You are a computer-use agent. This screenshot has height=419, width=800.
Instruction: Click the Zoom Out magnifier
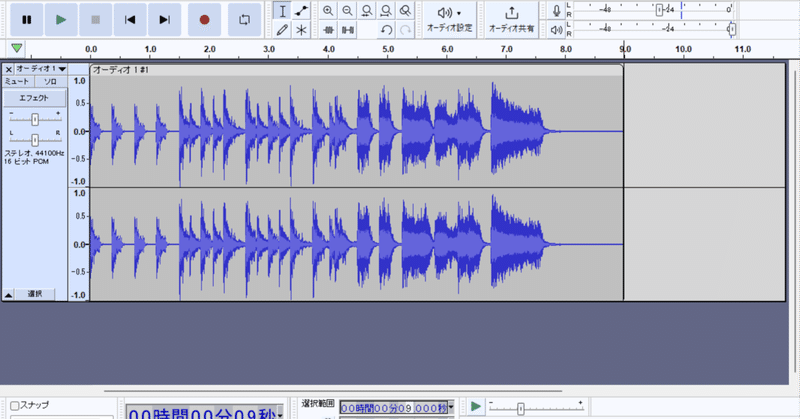347,11
